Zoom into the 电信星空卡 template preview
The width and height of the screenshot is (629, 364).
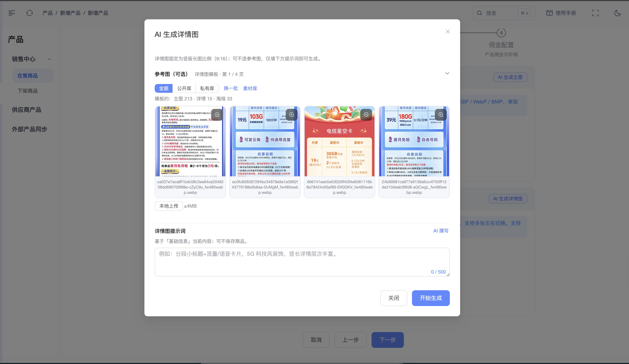click(366, 115)
